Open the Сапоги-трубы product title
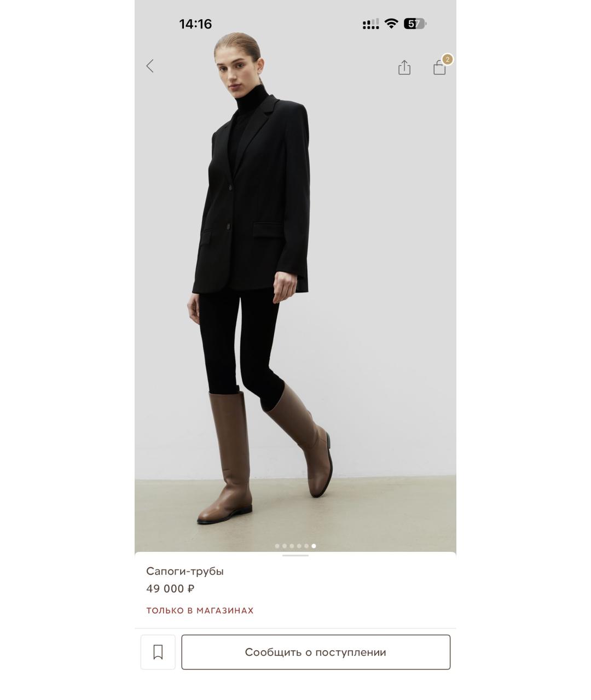The image size is (591, 700). (185, 571)
